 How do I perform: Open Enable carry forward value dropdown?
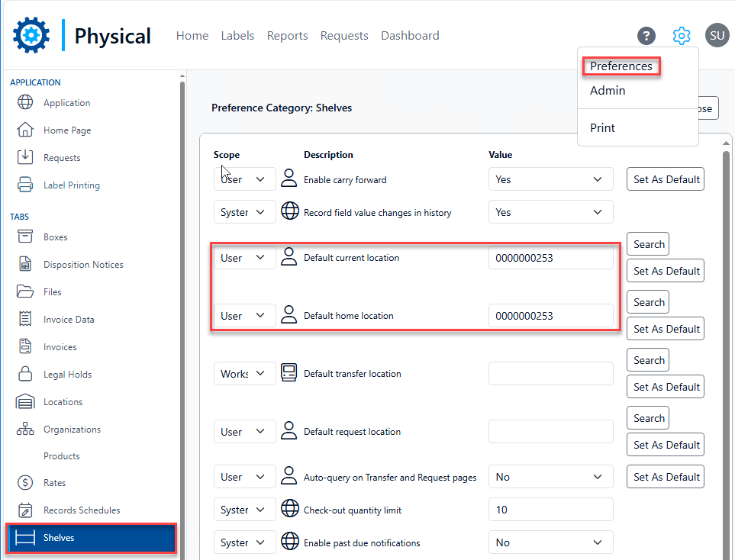550,180
